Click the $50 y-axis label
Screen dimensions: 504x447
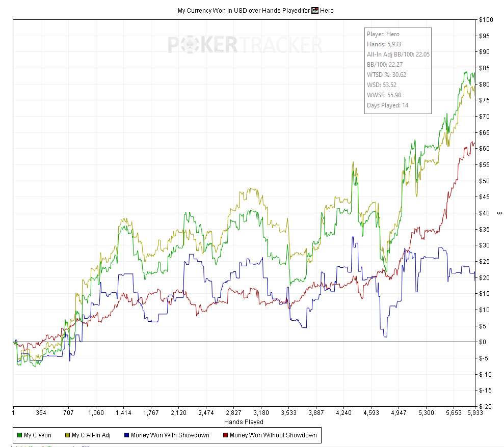tap(485, 181)
